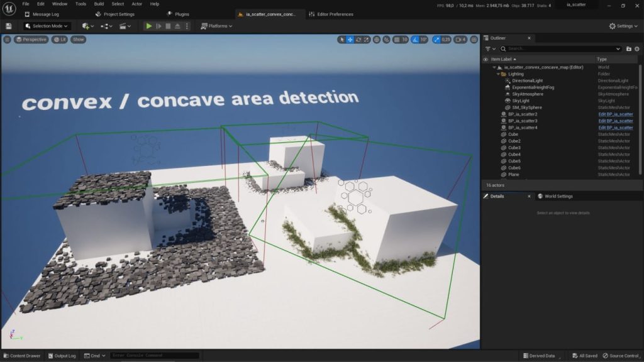Toggle rotation snapping at 10 degrees

pos(414,40)
